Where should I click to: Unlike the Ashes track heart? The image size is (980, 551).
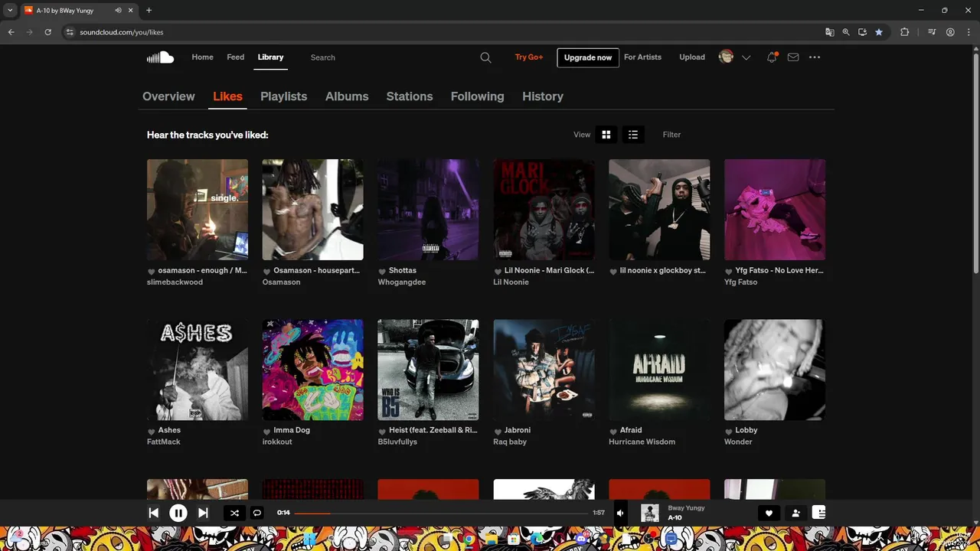(x=151, y=431)
